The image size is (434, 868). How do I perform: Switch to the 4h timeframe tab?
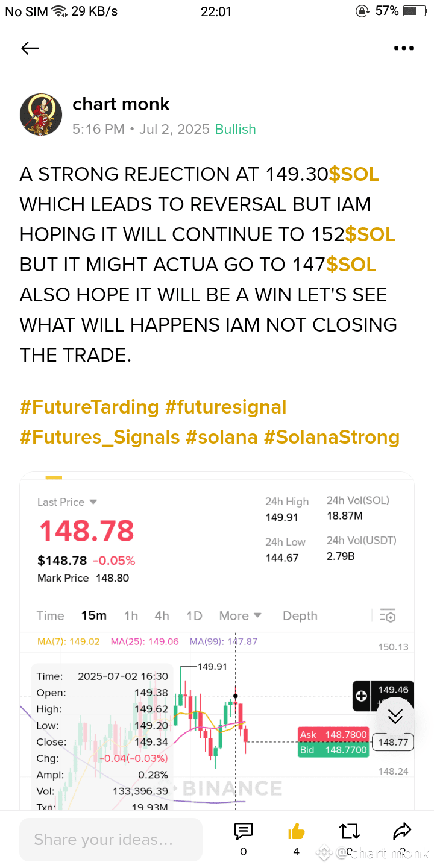pyautogui.click(x=162, y=615)
